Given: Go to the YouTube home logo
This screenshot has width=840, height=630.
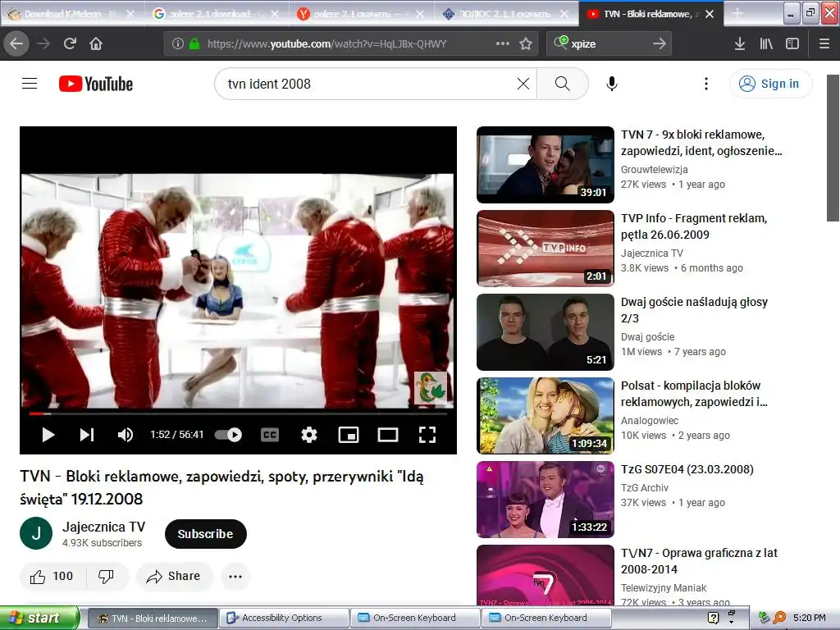Looking at the screenshot, I should pyautogui.click(x=96, y=84).
